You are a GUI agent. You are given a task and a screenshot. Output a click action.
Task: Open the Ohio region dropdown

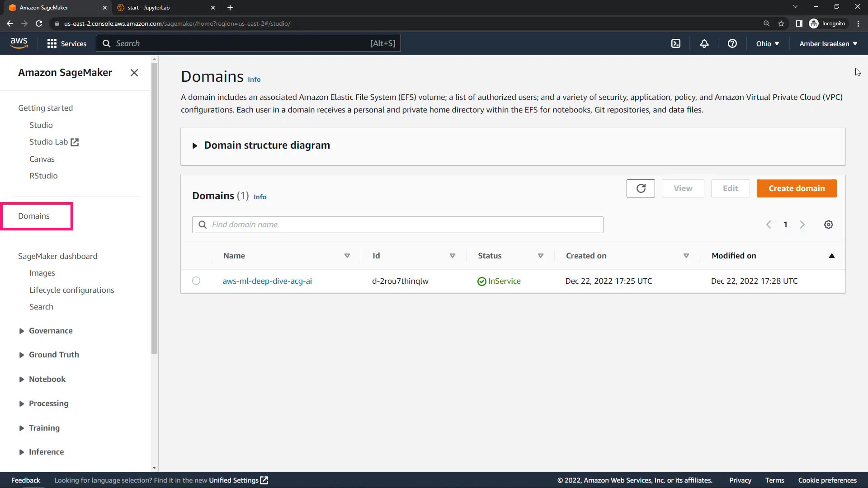point(767,44)
